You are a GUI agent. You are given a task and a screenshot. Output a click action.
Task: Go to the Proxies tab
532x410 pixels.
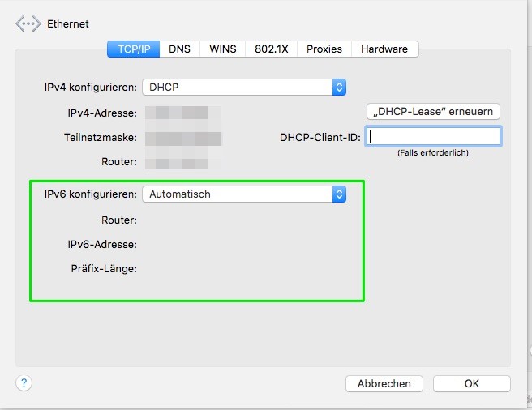coord(324,49)
